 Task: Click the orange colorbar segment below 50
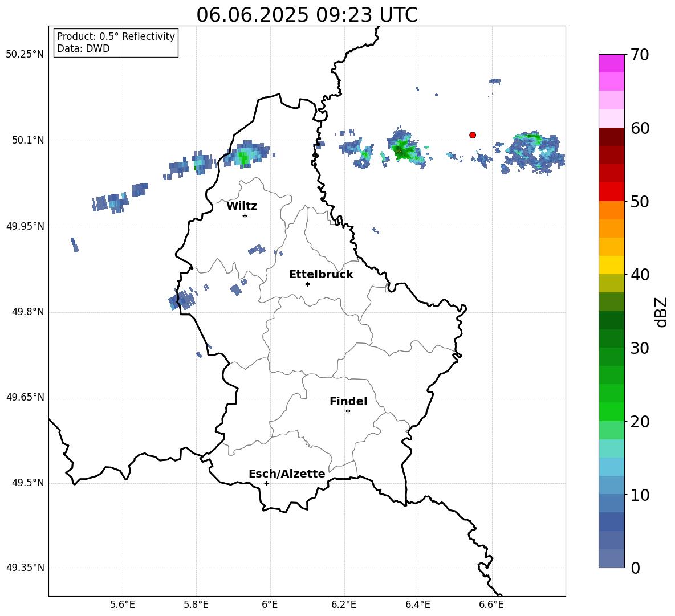[x=612, y=210]
